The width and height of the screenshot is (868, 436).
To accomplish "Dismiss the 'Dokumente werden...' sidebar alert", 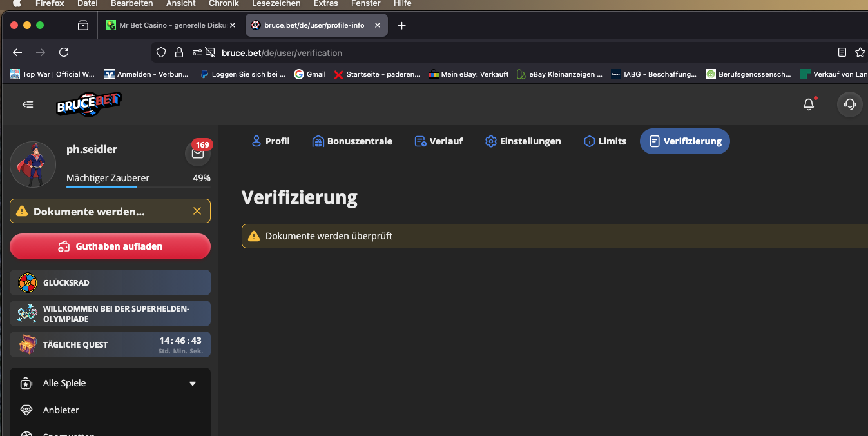I will 197,211.
